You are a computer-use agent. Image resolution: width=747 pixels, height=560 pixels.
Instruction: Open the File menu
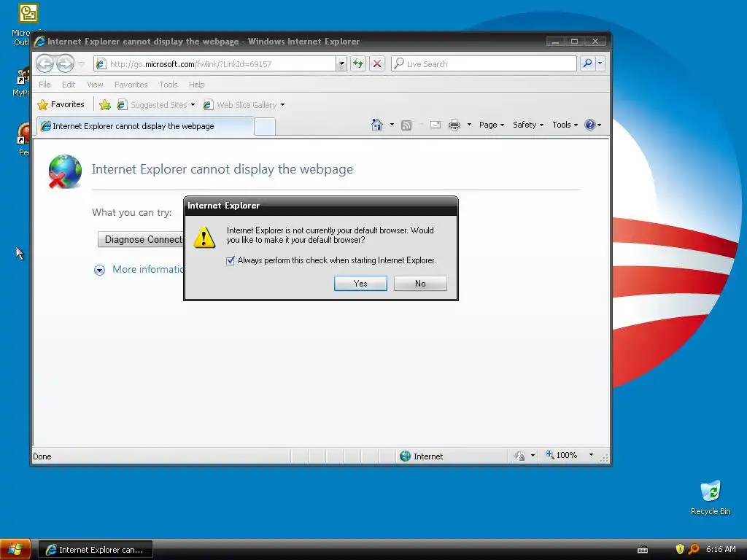coord(44,85)
